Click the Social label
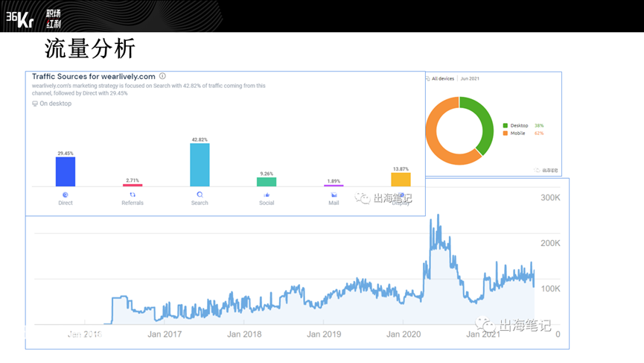 pos(267,203)
